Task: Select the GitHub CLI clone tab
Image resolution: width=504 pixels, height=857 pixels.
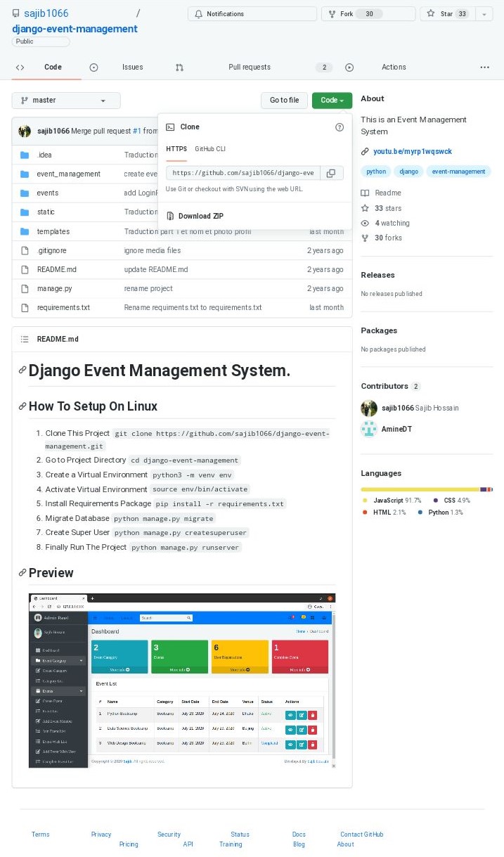Action: pyautogui.click(x=210, y=149)
